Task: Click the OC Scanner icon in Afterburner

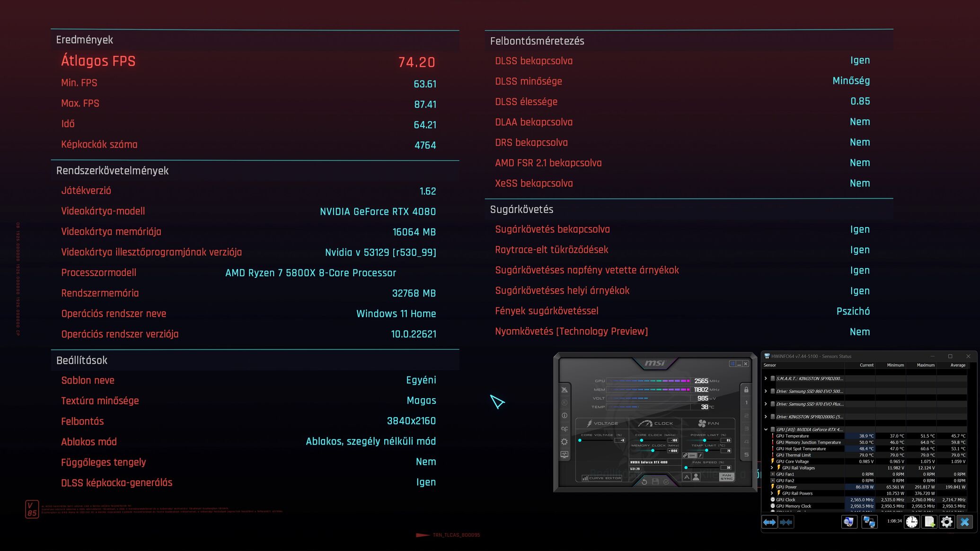Action: pos(564,429)
